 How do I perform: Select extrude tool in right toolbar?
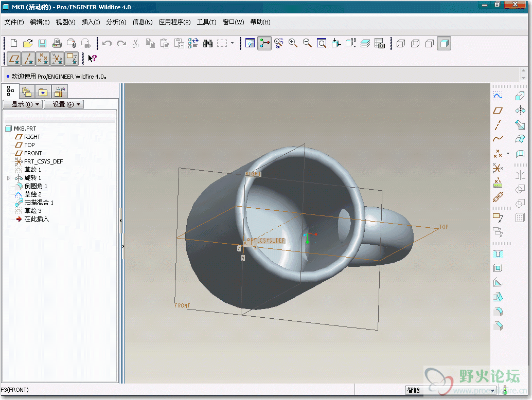520,96
